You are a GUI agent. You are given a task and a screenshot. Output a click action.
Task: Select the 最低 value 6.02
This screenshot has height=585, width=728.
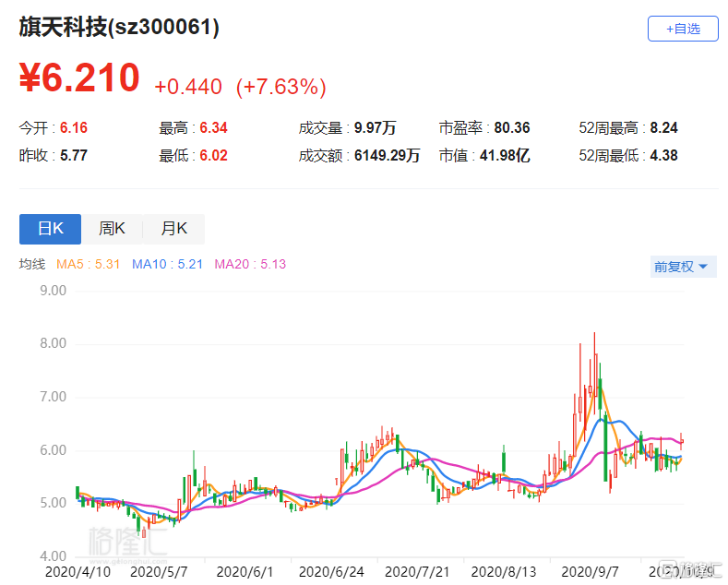[213, 156]
